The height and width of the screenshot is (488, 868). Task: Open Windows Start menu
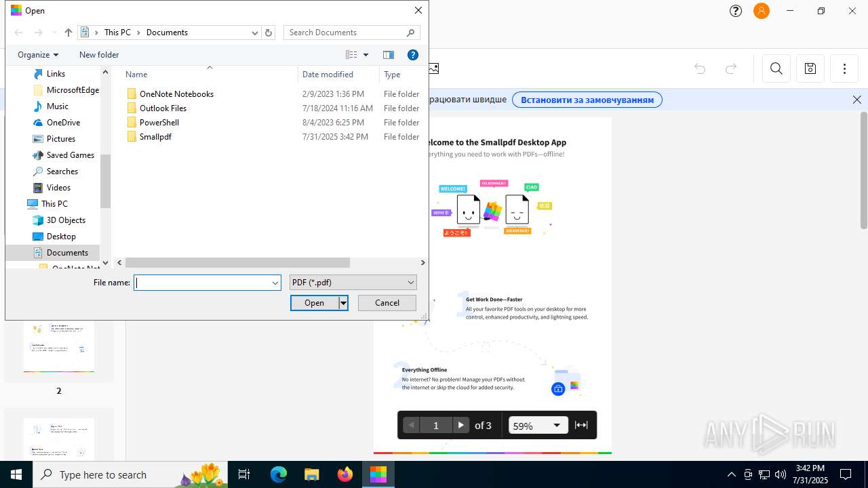tap(16, 474)
